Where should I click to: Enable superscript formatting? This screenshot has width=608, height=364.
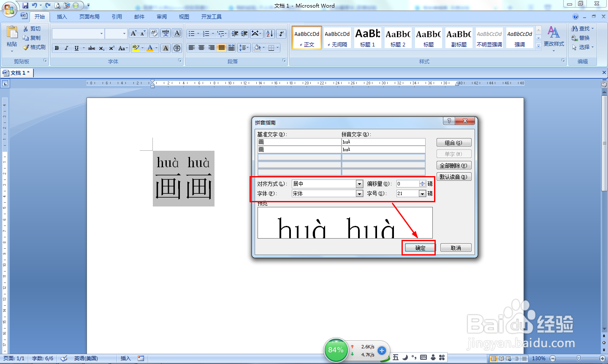[111, 48]
